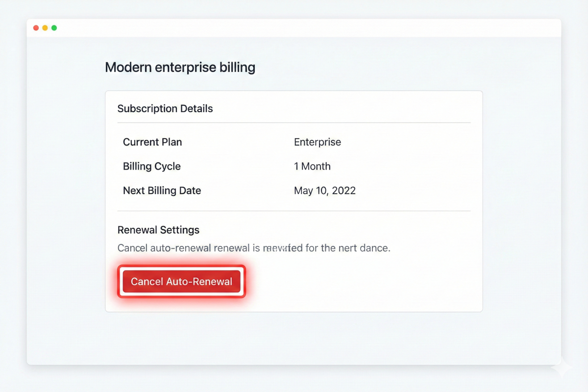Click the Subscription Details card
Screen dimensions: 588x392
click(x=294, y=201)
